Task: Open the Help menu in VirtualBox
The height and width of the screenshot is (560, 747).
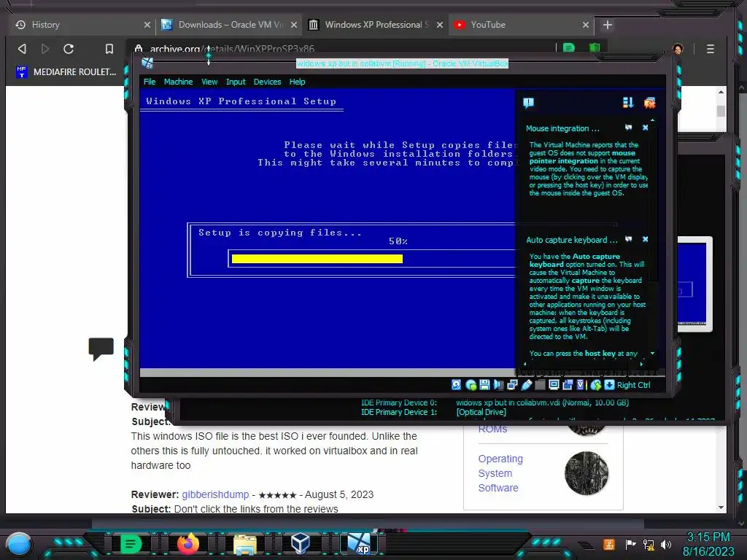Action: 298,82
